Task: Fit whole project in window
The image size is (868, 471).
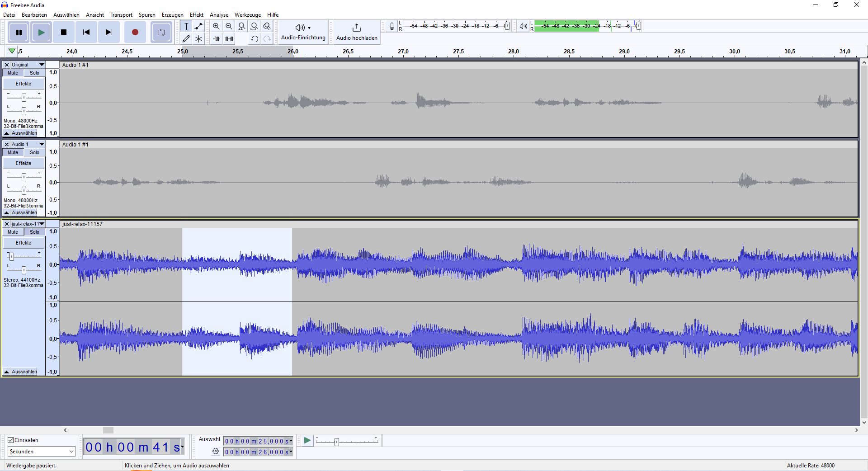Action: tap(255, 26)
